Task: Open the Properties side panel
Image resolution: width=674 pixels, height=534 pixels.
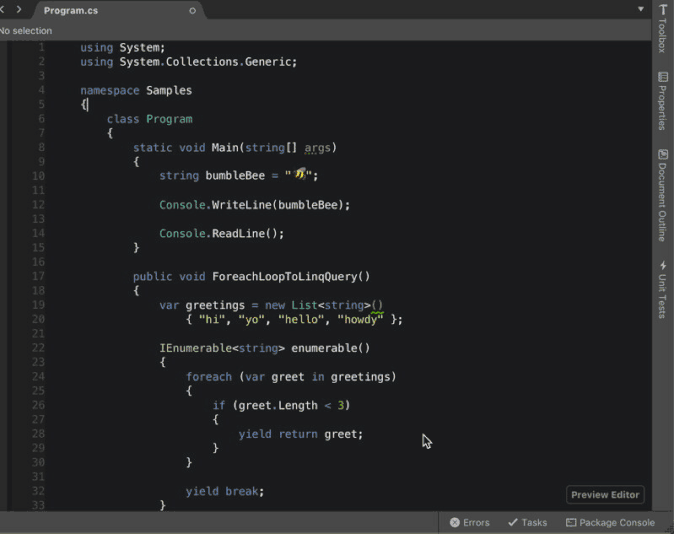Action: coord(662,100)
